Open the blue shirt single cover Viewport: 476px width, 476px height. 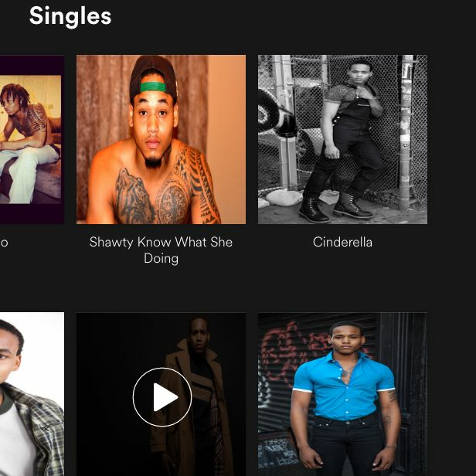[342, 394]
